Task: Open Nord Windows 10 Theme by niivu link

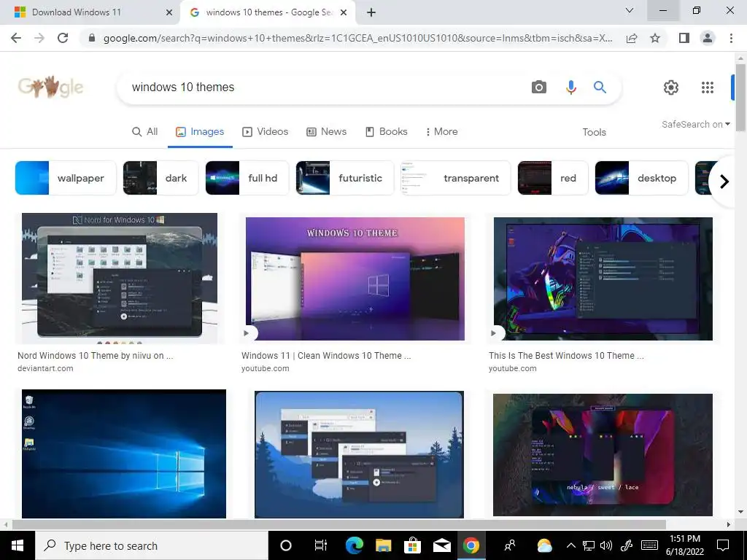Action: 96,356
